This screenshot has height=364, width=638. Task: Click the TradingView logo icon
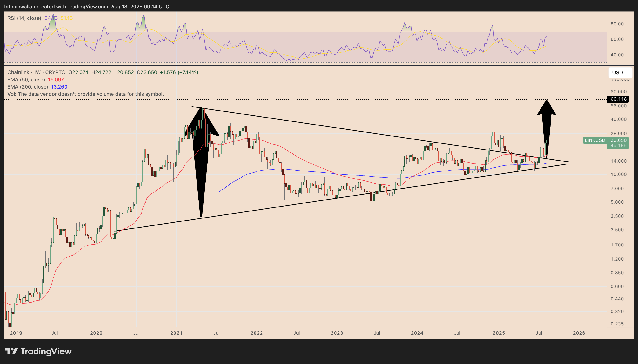tap(11, 351)
